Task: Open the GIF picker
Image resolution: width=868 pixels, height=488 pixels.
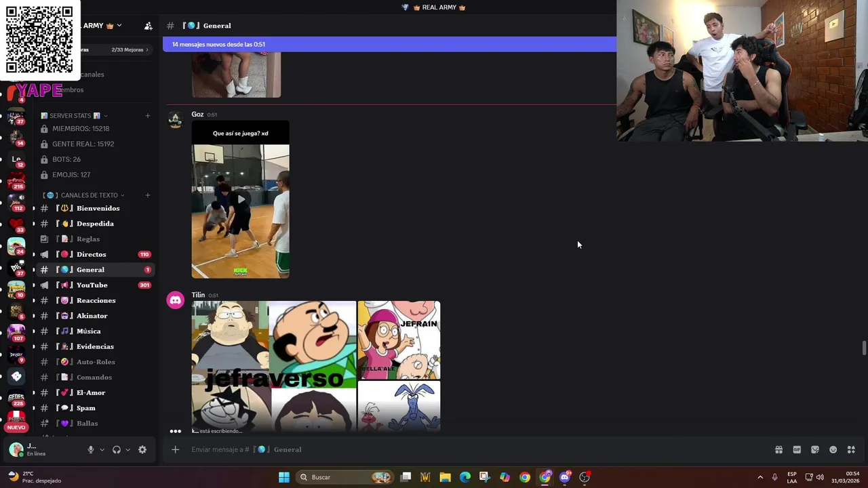Action: (797, 449)
